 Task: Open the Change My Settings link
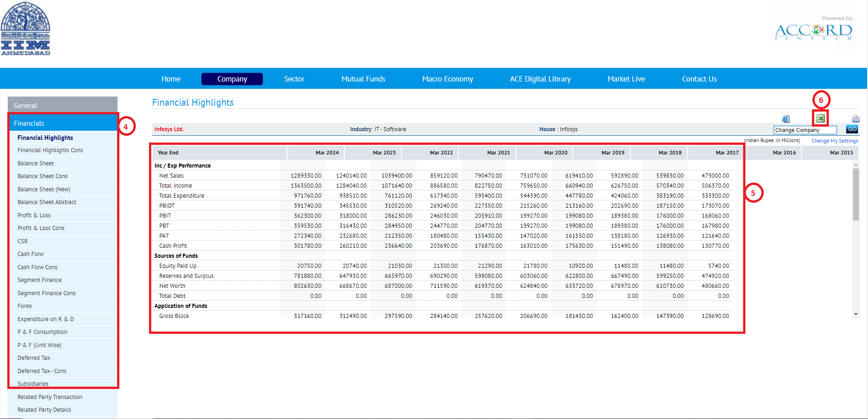[835, 141]
